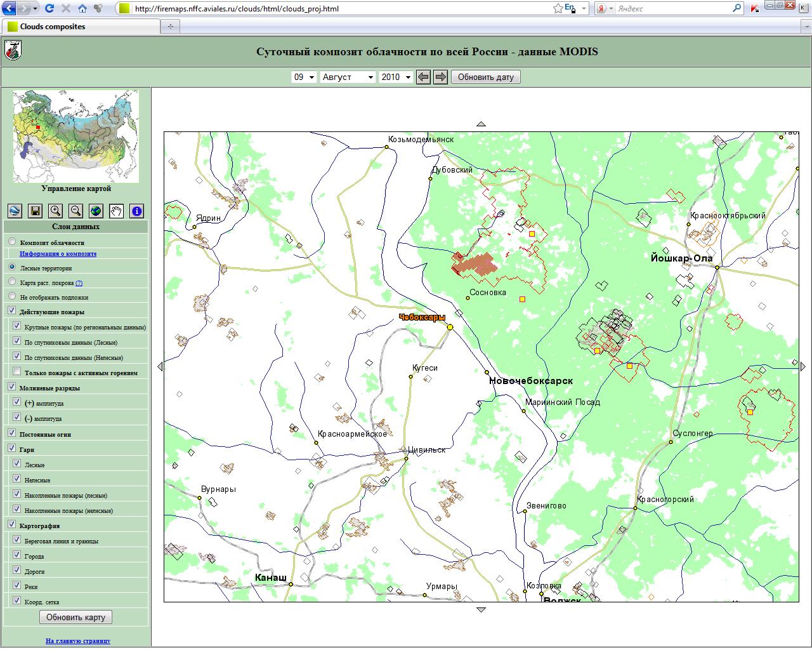Click Чебоксары city marker on map
The image size is (812, 650).
click(450, 327)
